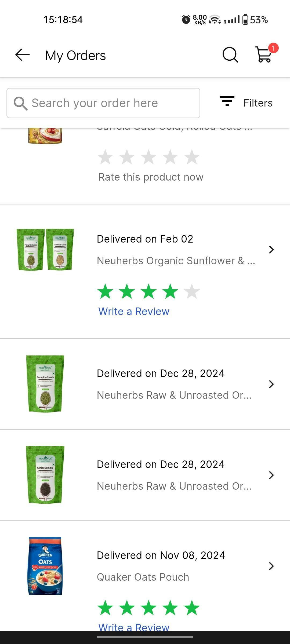Open the Pumpkin Seeds order chevron
290x644 pixels.
coord(271,384)
